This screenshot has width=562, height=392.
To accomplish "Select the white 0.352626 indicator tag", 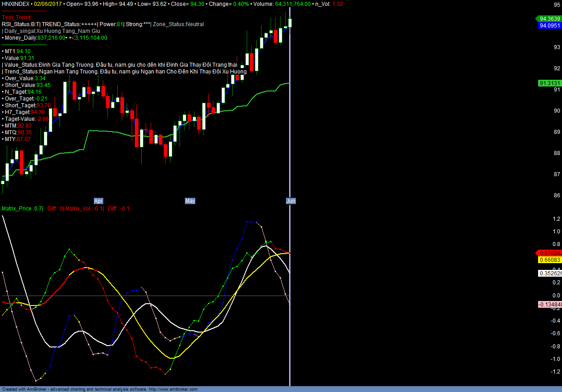I will click(x=549, y=273).
